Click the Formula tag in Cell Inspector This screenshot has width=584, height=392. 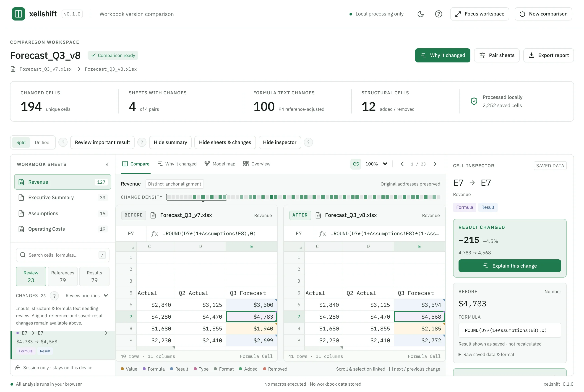click(464, 207)
